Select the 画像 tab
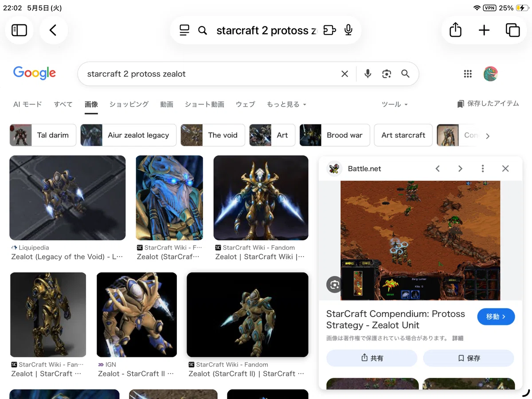Image resolution: width=532 pixels, height=399 pixels. (91, 104)
